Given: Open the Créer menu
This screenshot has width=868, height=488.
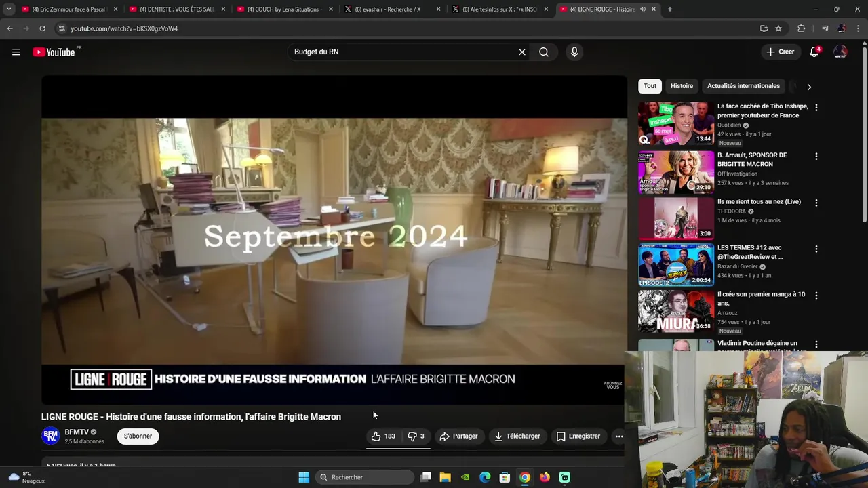Looking at the screenshot, I should 781,52.
